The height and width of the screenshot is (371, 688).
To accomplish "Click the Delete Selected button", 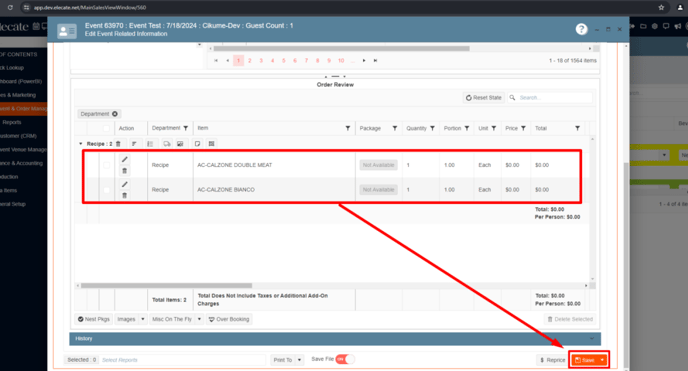I will 570,319.
